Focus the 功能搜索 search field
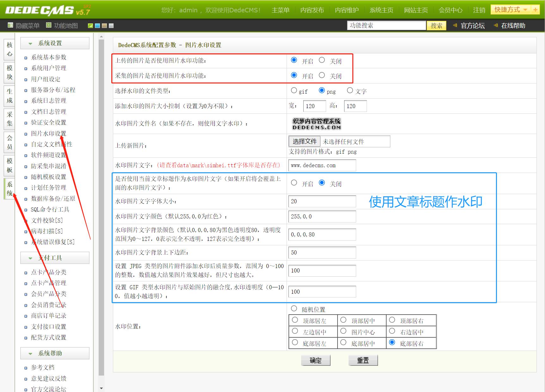Screen dimensions: 545x392 pyautogui.click(x=387, y=25)
